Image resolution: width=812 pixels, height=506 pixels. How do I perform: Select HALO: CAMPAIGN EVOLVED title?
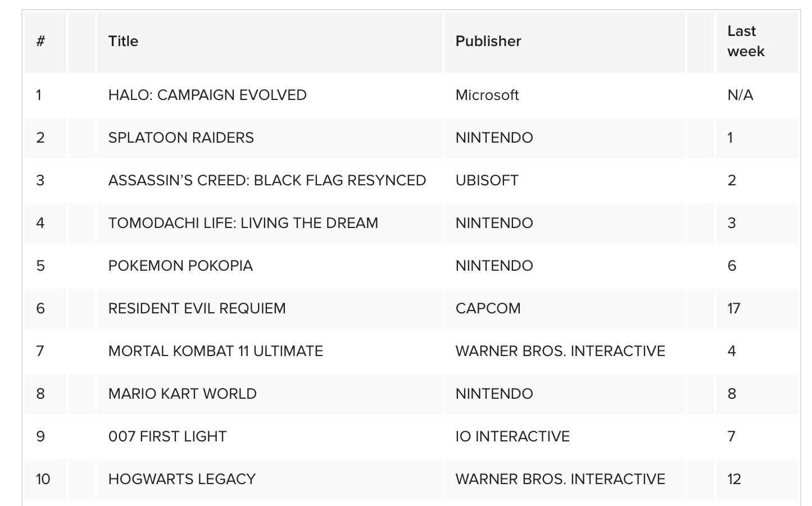pyautogui.click(x=207, y=95)
